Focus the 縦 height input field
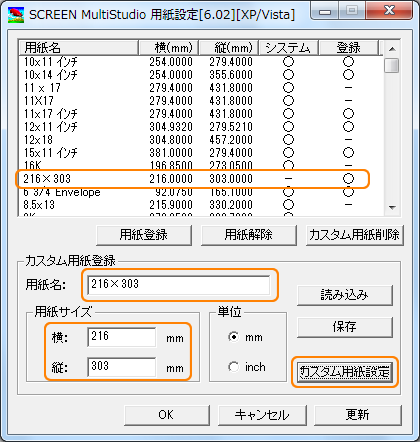 [122, 367]
